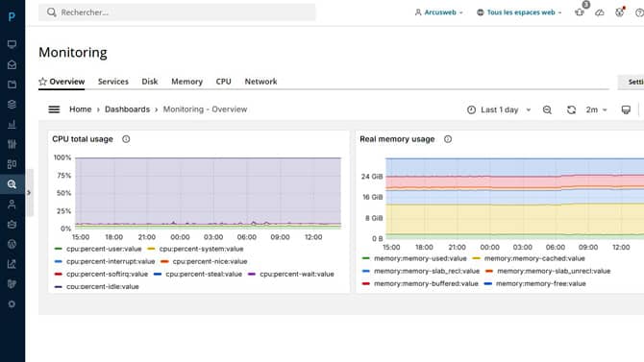The width and height of the screenshot is (644, 362).
Task: Open the monitor icon in sidebar
Action: tap(12, 44)
